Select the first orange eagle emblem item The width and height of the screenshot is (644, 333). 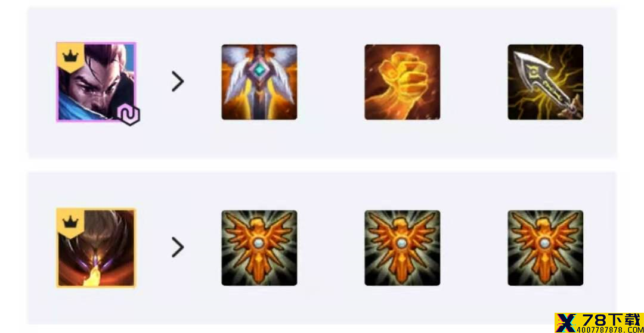coord(259,248)
